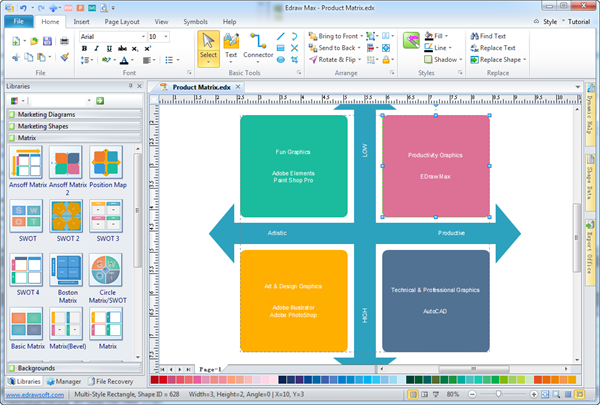This screenshot has height=405, width=600.
Task: Open the Style menu in title area
Action: [550, 22]
